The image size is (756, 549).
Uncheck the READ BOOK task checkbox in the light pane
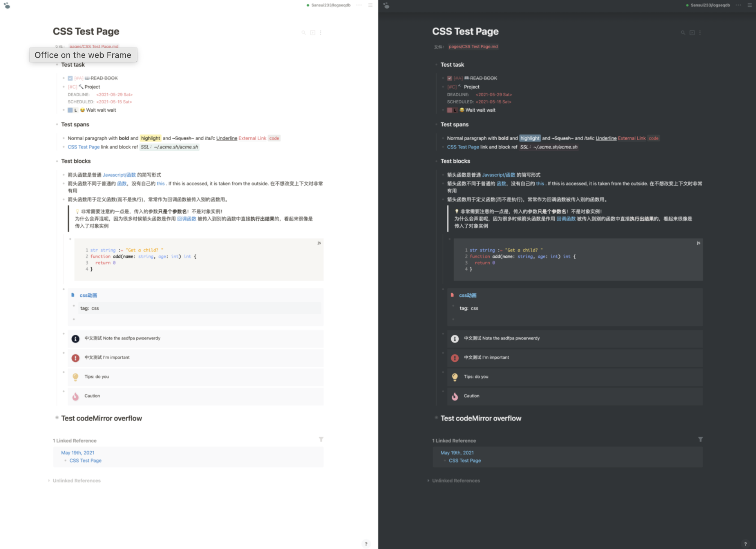tap(70, 78)
